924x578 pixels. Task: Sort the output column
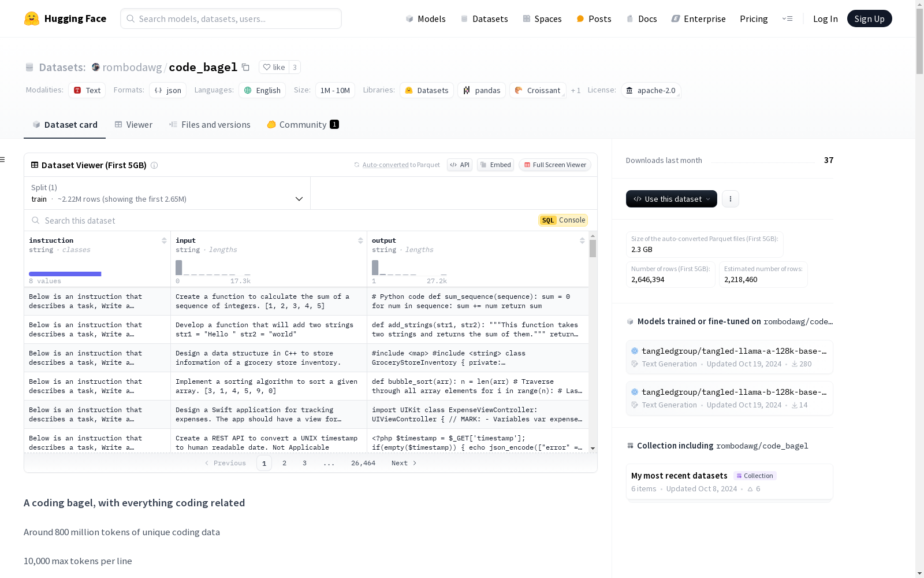582,240
